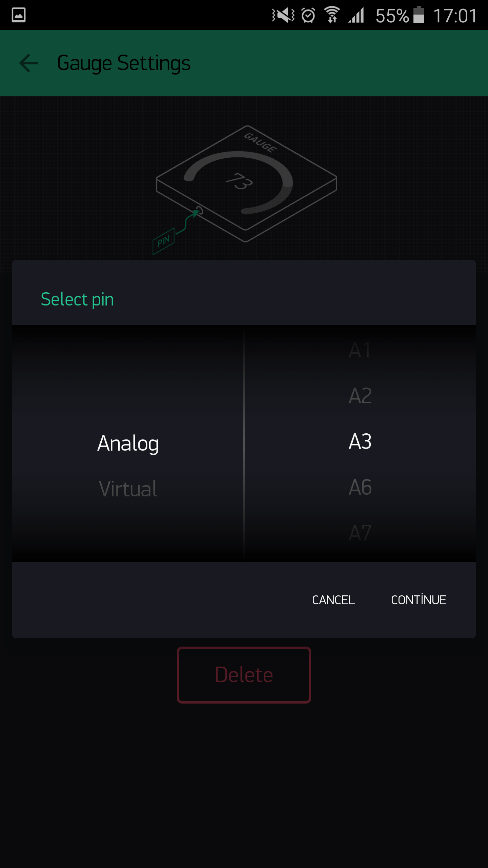Choose Analog pin type
This screenshot has width=488, height=868.
tap(128, 443)
